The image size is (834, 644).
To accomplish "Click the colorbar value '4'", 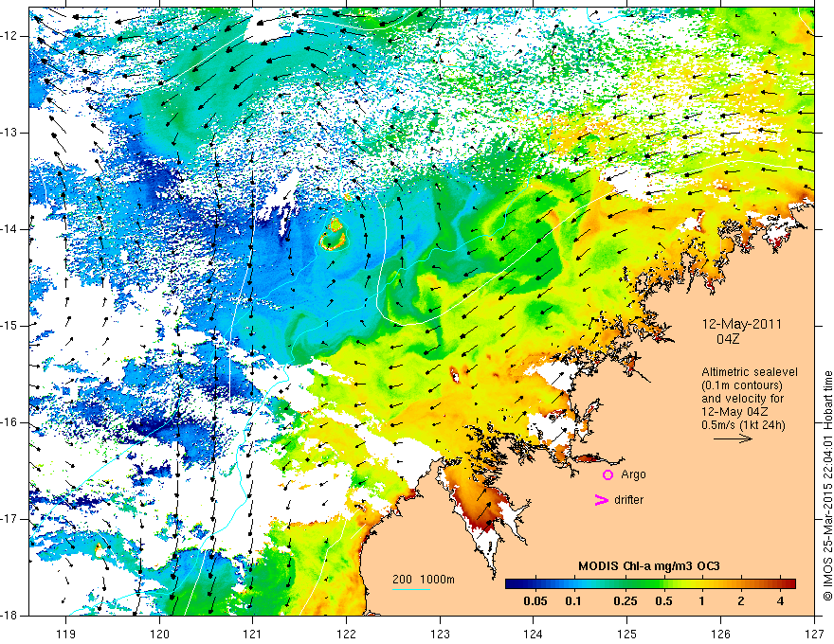I will (780, 601).
